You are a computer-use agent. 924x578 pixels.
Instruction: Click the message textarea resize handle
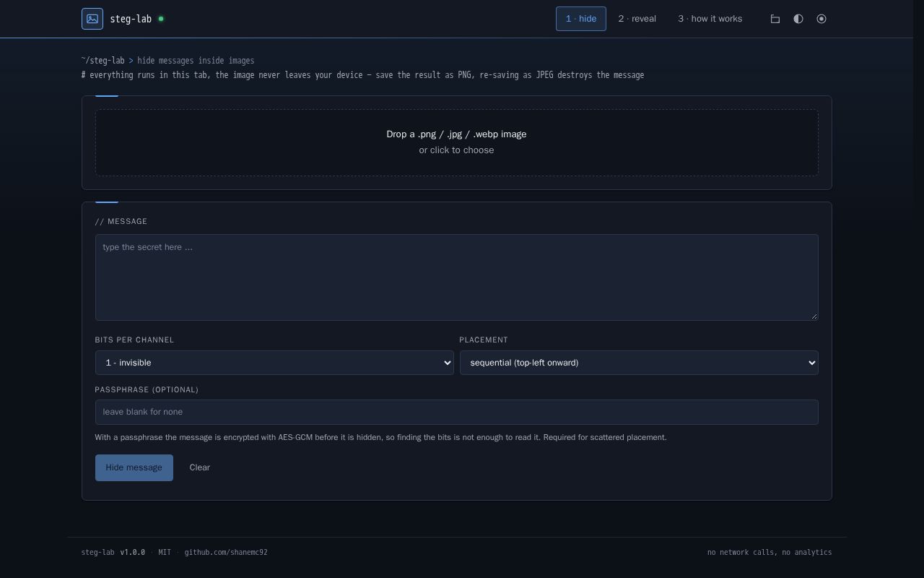pyautogui.click(x=814, y=316)
